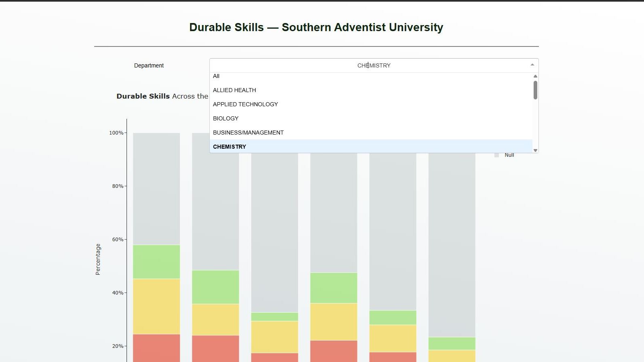Click the Department field label
Image resolution: width=644 pixels, height=362 pixels.
pos(149,65)
